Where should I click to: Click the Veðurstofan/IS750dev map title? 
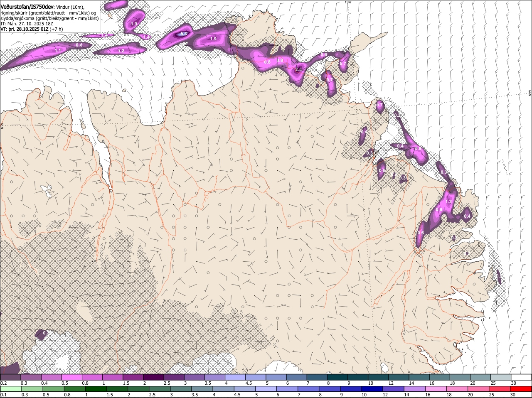coord(27,7)
